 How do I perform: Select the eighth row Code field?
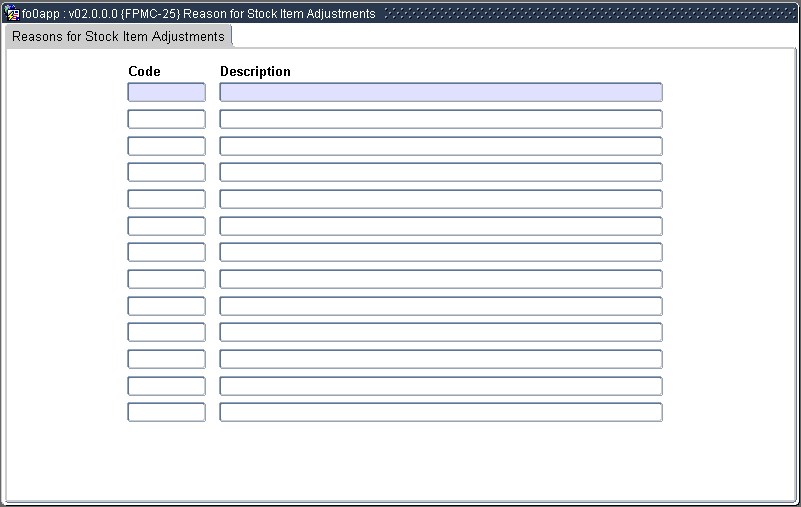(166, 279)
